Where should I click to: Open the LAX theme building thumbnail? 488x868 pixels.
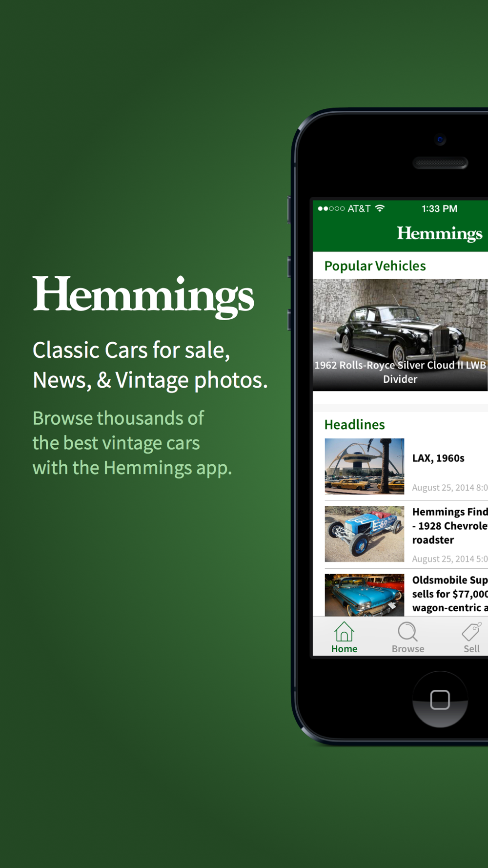[x=365, y=466]
